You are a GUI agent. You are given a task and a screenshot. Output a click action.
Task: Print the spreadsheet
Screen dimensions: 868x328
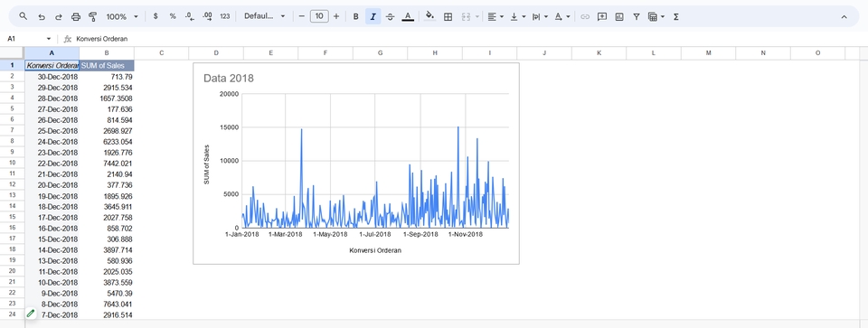coord(76,16)
